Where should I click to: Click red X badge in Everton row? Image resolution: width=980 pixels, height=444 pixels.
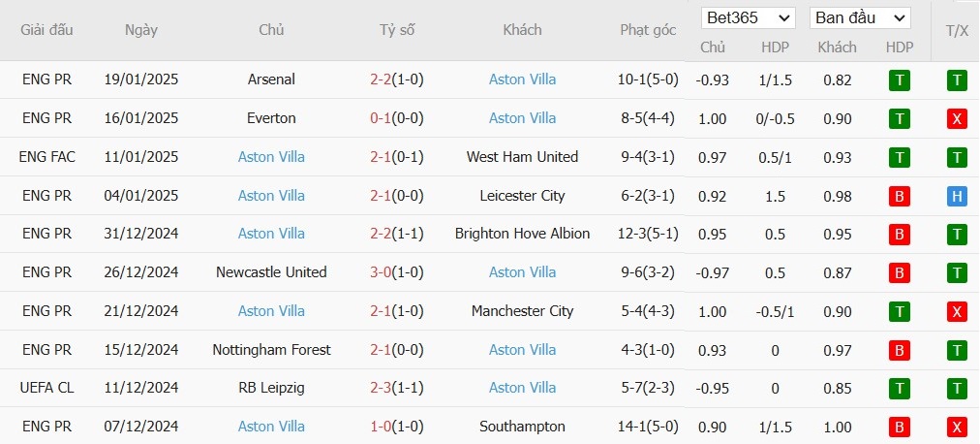click(956, 119)
